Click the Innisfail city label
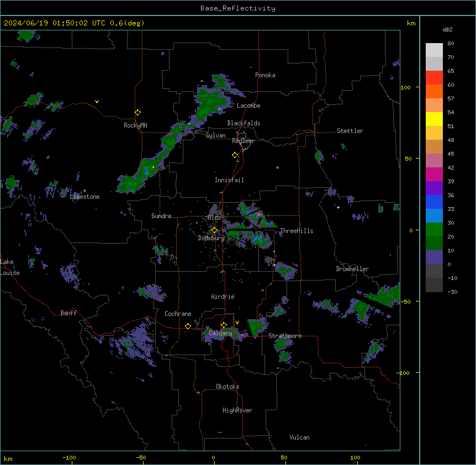476x465 pixels. click(229, 180)
